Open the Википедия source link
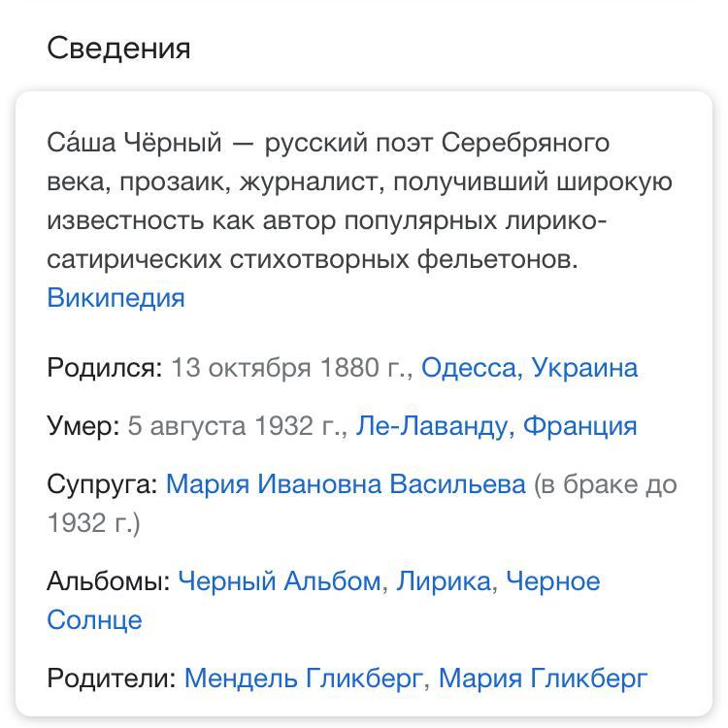The width and height of the screenshot is (728, 728). (116, 298)
